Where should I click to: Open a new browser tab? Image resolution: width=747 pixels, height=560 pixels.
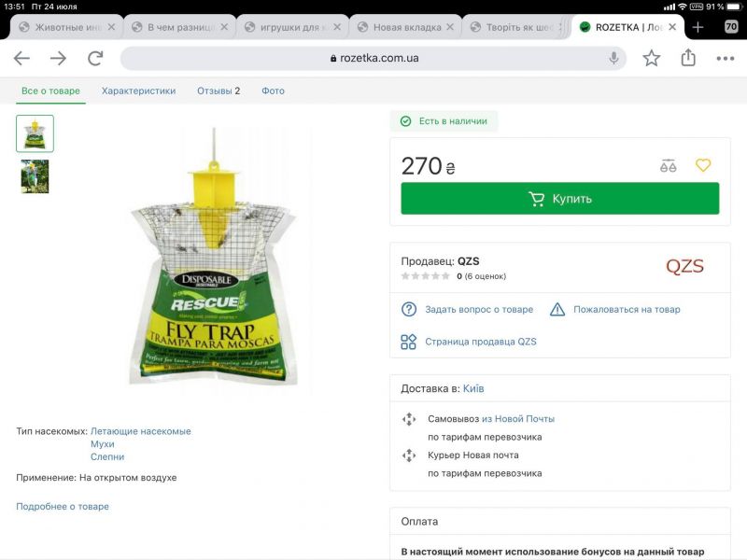[698, 27]
